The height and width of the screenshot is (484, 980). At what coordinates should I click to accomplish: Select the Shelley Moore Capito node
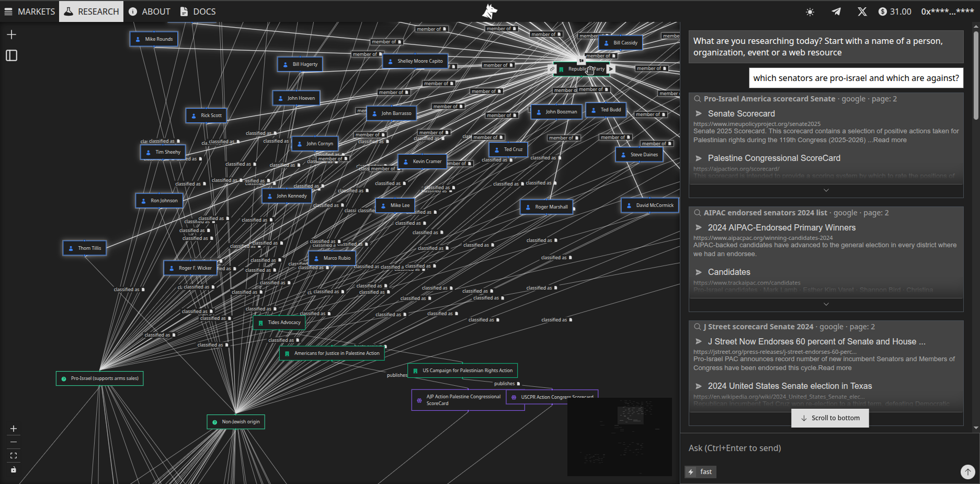[415, 61]
